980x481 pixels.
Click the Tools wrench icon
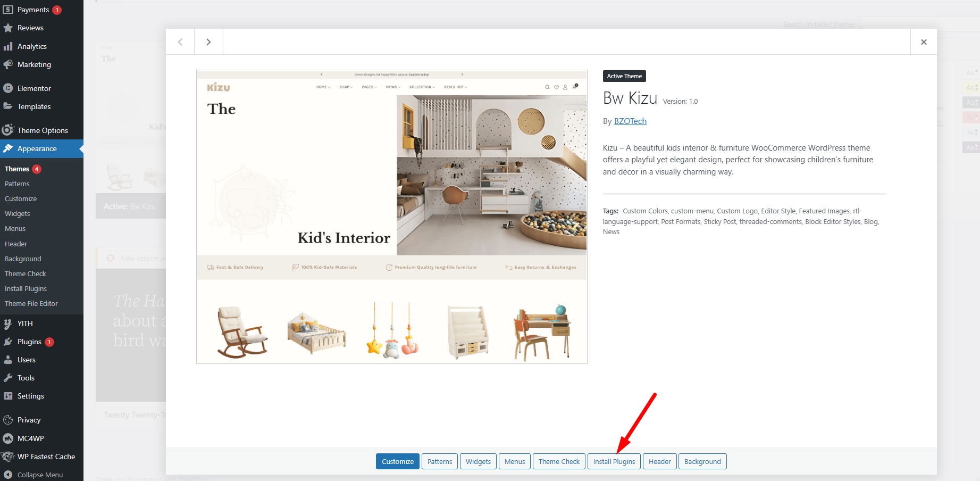tap(8, 378)
